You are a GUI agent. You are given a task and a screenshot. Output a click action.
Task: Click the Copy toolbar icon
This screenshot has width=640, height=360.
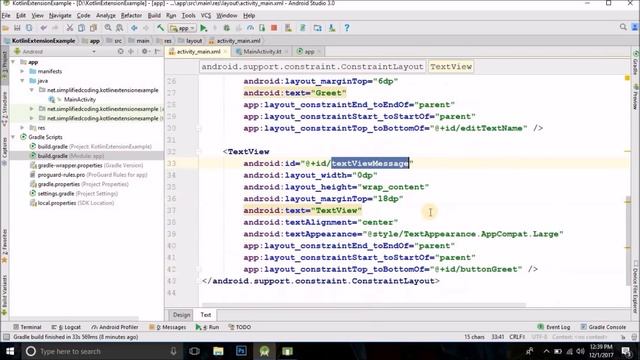tap(82, 28)
